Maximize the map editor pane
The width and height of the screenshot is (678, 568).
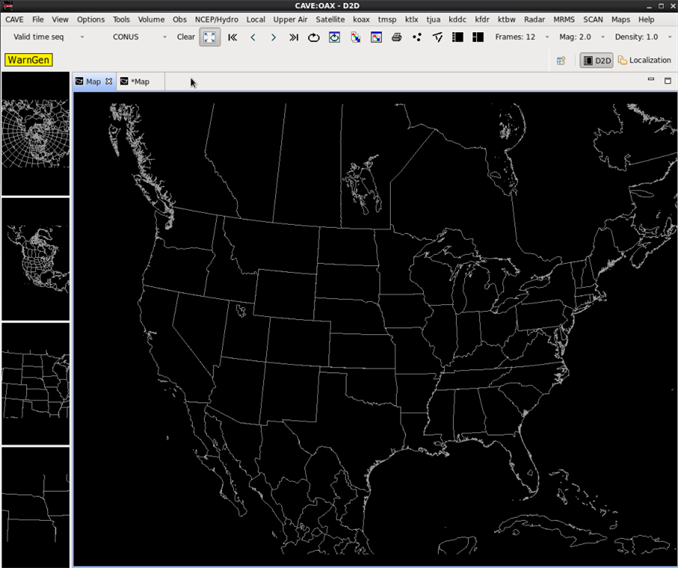coord(668,80)
